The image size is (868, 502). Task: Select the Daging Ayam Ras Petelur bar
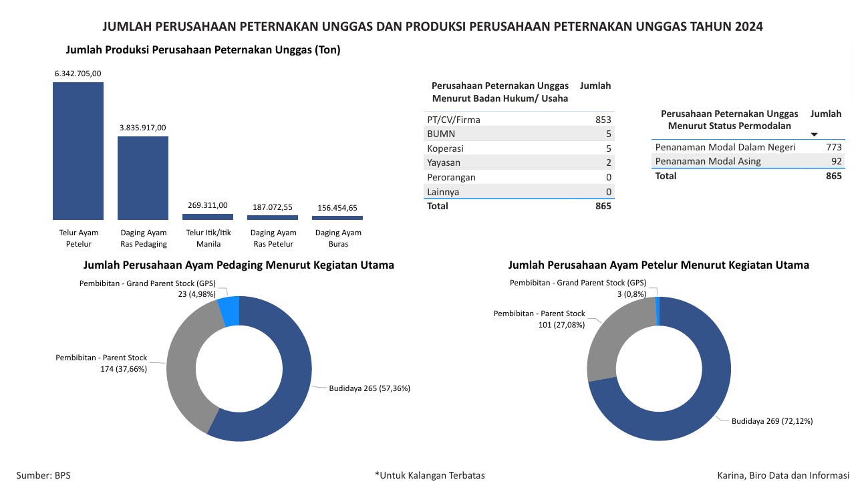[273, 217]
